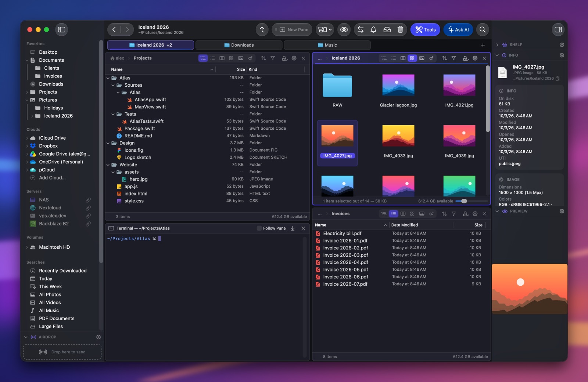Click the swap panes arrows icon
Screen dimensions: 588x382
(x=361, y=30)
